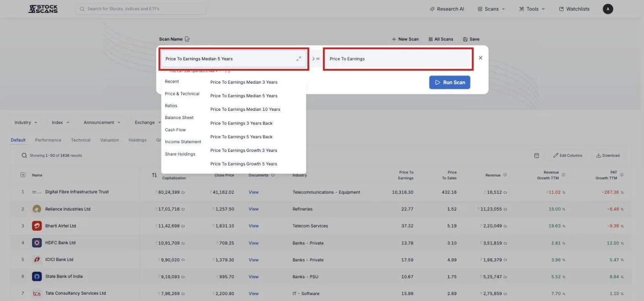This screenshot has height=301, width=644.
Task: Open the Index filter dropdown
Action: coord(60,123)
